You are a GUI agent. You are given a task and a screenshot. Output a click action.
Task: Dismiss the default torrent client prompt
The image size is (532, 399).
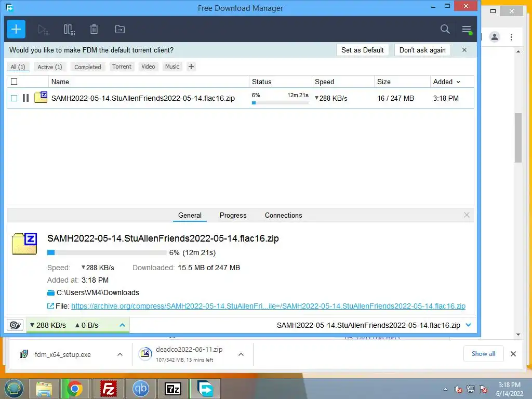(x=464, y=50)
